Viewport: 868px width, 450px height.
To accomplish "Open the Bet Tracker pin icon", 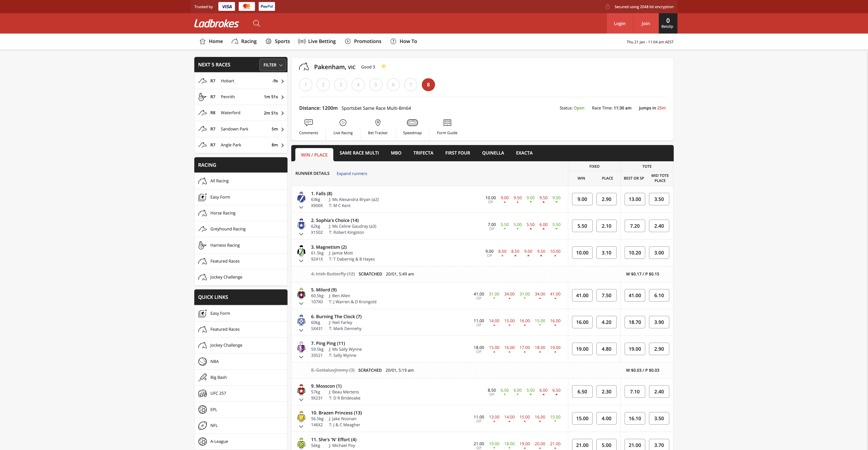I will (378, 123).
